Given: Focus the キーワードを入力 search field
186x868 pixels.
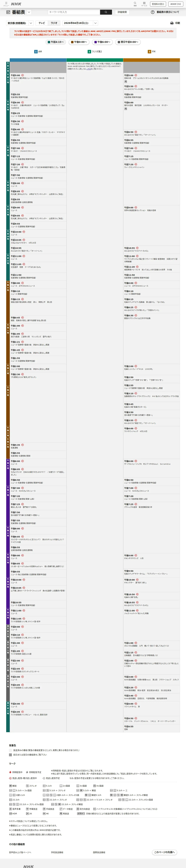Looking at the screenshot, I should click(x=74, y=12).
